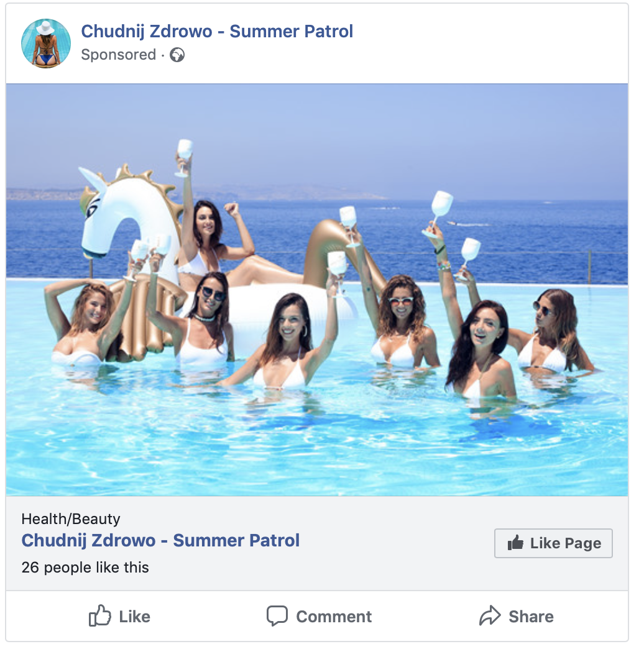Select the Comment text label

pos(334,617)
